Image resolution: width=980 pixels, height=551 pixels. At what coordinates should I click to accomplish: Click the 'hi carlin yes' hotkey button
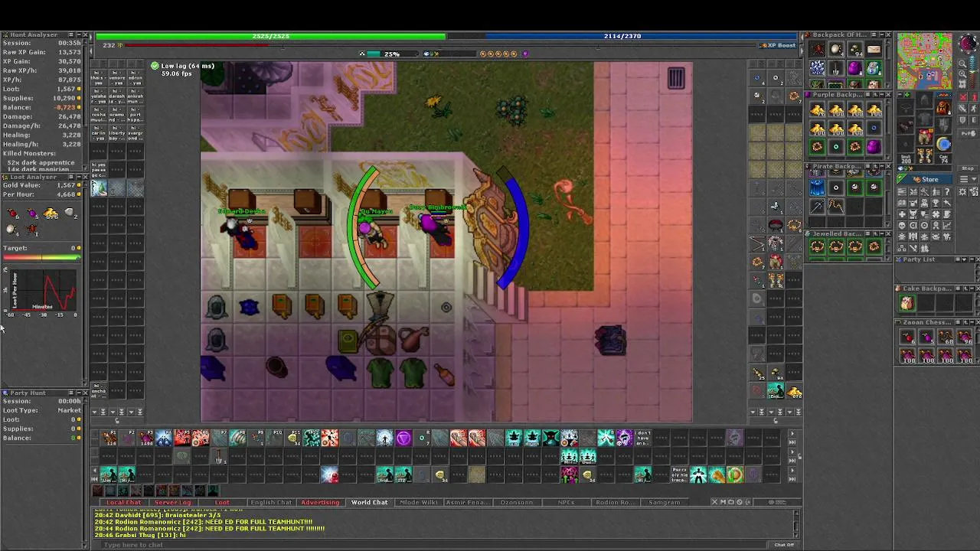pos(99,133)
